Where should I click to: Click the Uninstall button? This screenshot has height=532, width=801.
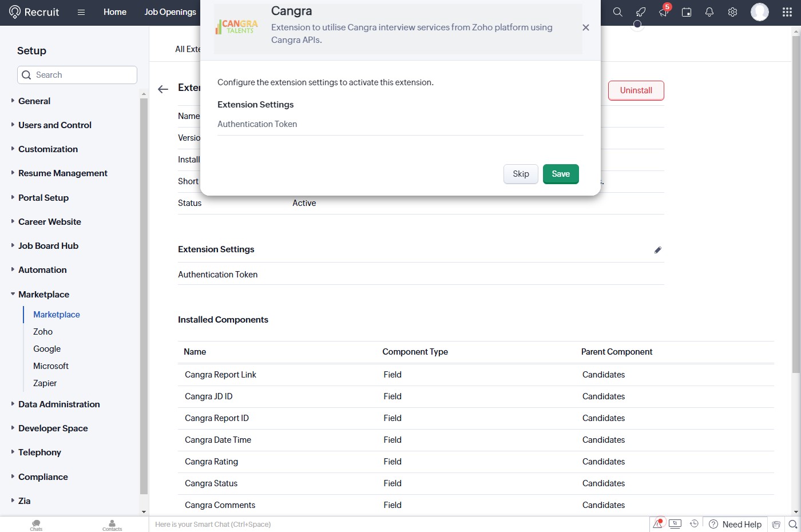(x=636, y=90)
